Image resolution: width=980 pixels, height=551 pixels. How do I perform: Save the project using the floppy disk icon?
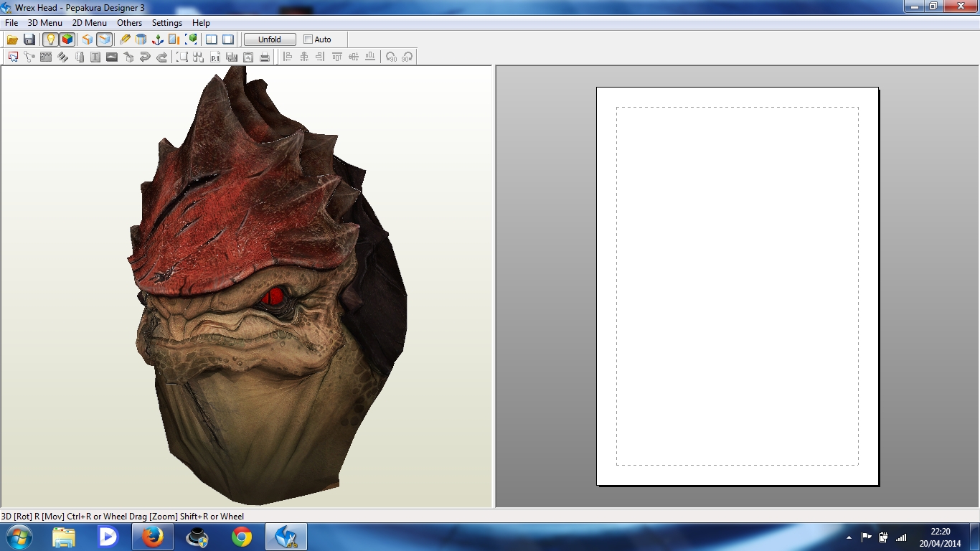pos(29,39)
